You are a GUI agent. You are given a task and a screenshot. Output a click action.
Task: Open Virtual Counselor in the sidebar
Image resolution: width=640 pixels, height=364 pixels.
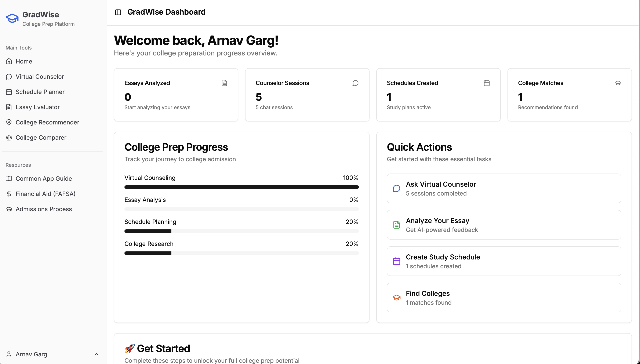coord(40,76)
